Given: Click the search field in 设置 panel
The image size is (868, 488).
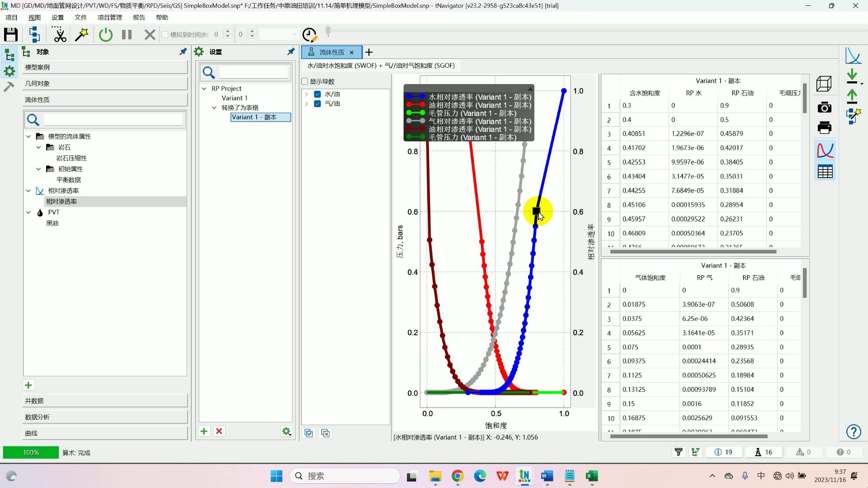Looking at the screenshot, I should pyautogui.click(x=253, y=72).
